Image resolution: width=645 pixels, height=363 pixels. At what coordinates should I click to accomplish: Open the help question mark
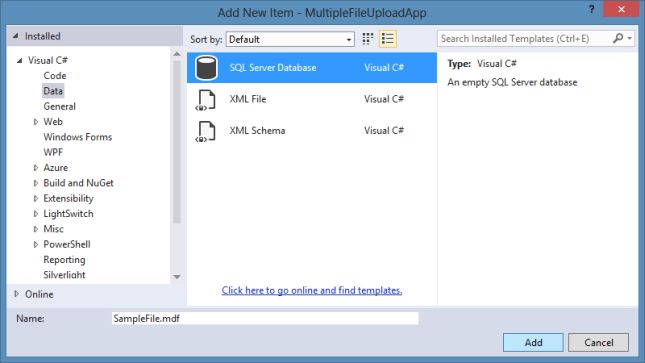(x=592, y=9)
